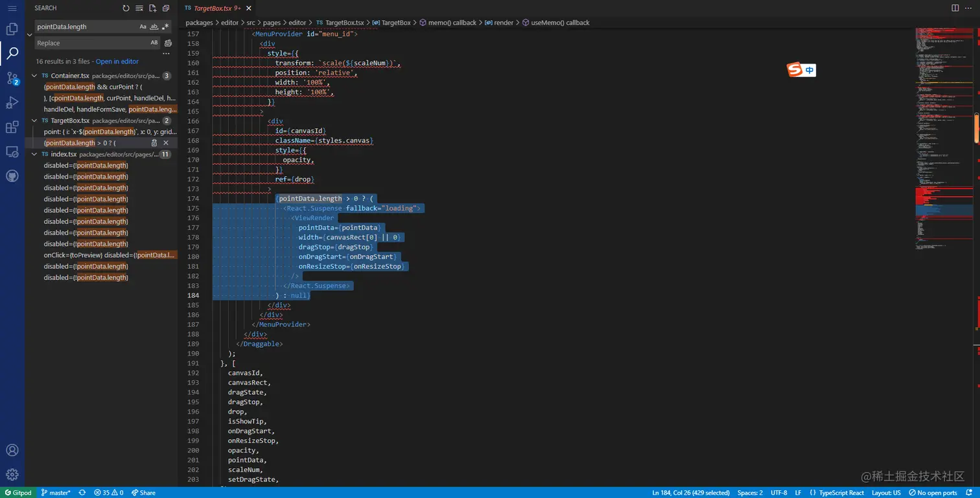Click the Gitpod remote indicator
980x498 pixels.
tap(17, 493)
